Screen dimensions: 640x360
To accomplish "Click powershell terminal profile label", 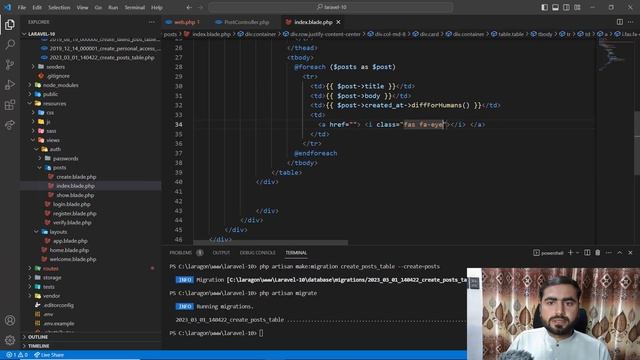I will click(x=548, y=253).
